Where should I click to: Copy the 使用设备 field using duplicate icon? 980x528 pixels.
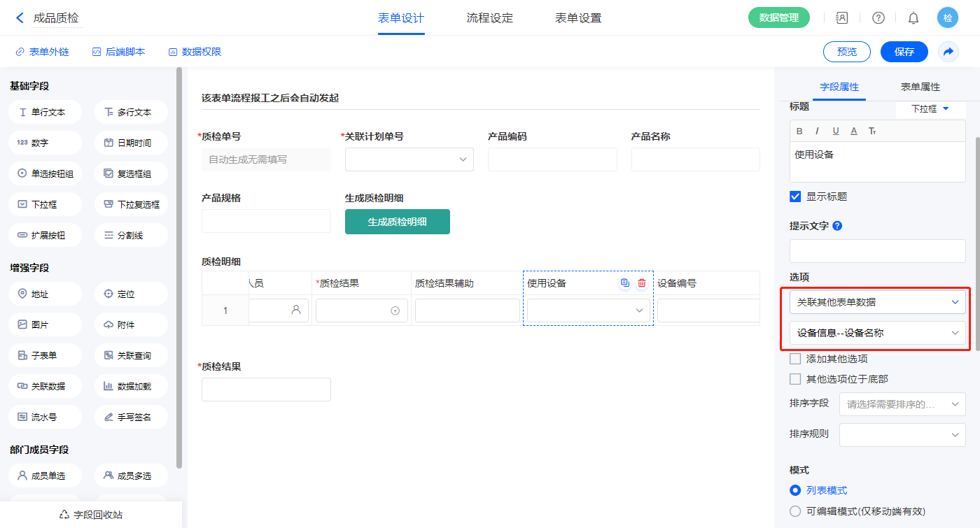point(625,283)
